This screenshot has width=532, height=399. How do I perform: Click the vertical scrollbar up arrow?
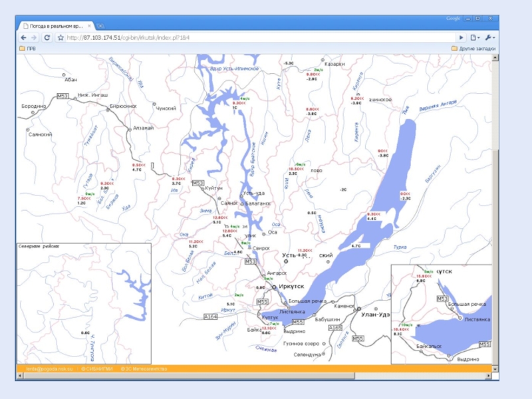tap(495, 58)
